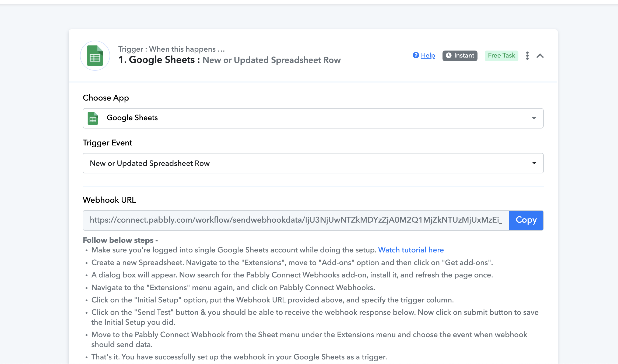Click the step title 'New or Updated Spreadsheet Row'
618x364 pixels.
click(272, 60)
